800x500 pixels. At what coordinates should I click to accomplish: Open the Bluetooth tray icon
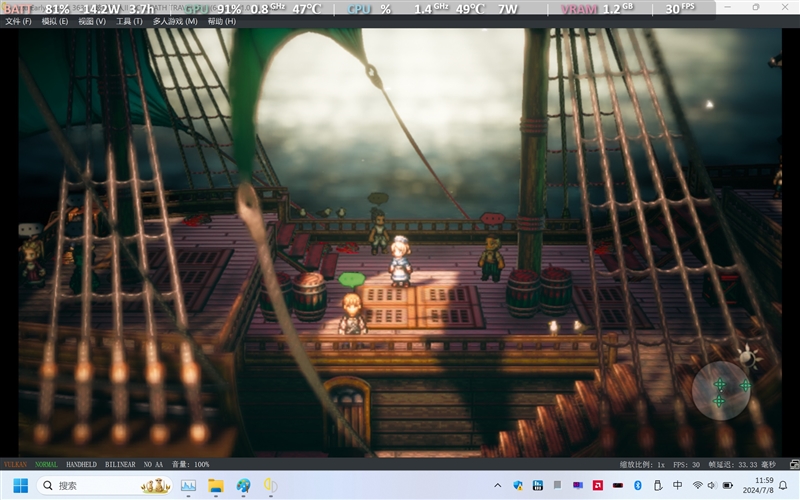point(638,486)
